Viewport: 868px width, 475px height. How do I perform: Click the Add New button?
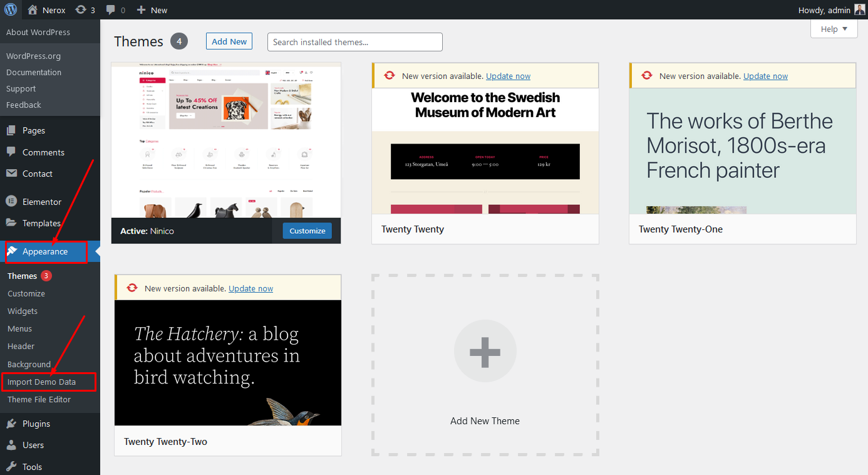(x=229, y=41)
